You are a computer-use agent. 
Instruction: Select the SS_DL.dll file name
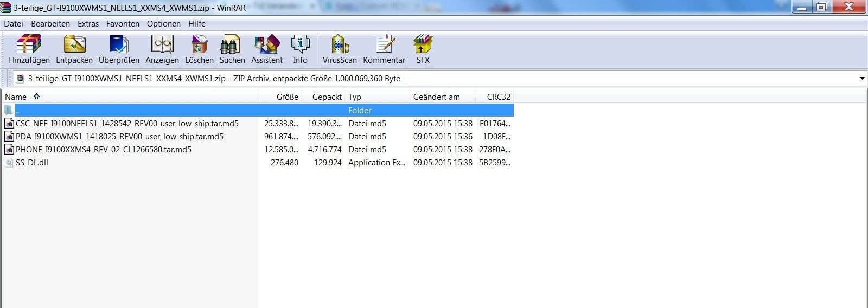coord(32,163)
